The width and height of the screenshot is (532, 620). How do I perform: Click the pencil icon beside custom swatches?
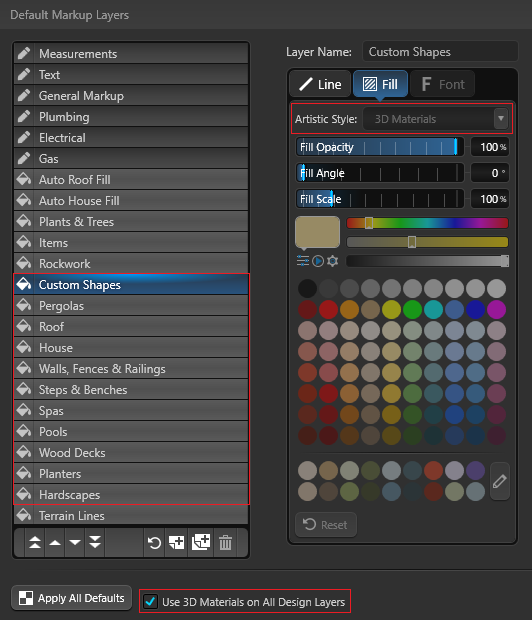tap(500, 481)
